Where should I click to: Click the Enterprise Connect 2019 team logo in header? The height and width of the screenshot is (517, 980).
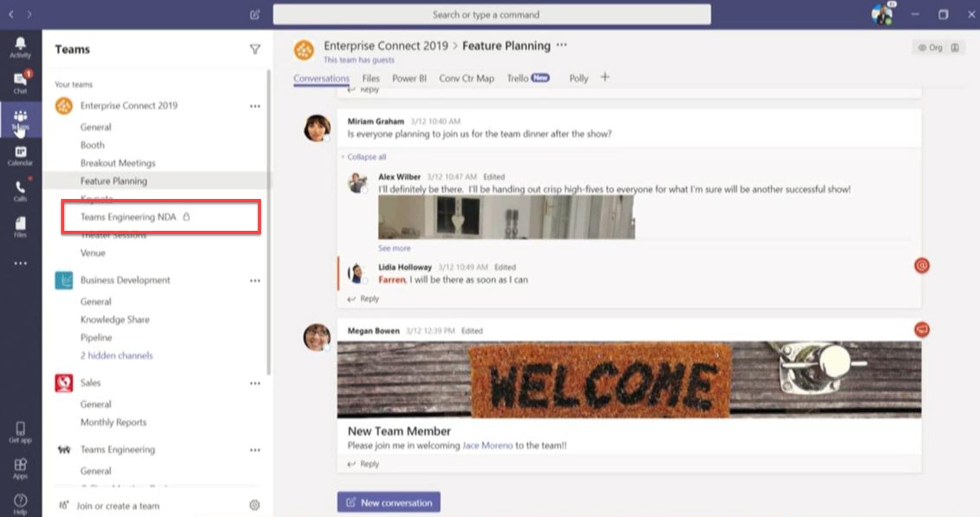tap(304, 50)
